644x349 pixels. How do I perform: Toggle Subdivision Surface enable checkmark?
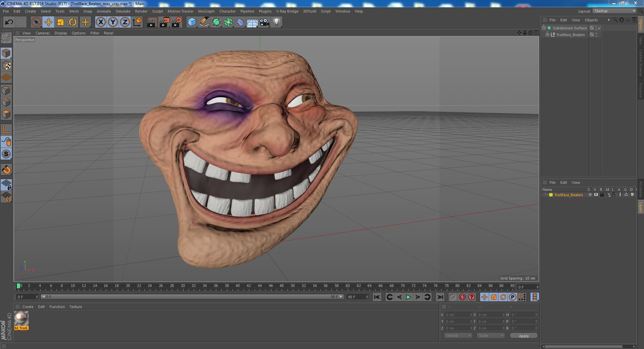point(599,28)
